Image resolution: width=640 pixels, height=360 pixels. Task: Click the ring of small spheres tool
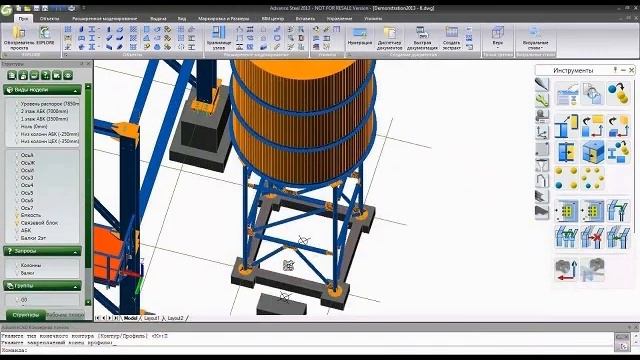(x=592, y=178)
